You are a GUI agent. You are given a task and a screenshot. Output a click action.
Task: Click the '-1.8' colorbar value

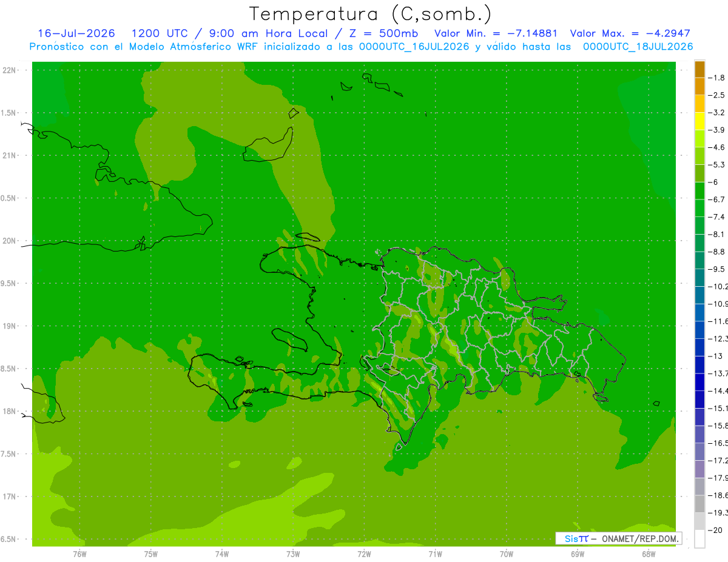(716, 78)
